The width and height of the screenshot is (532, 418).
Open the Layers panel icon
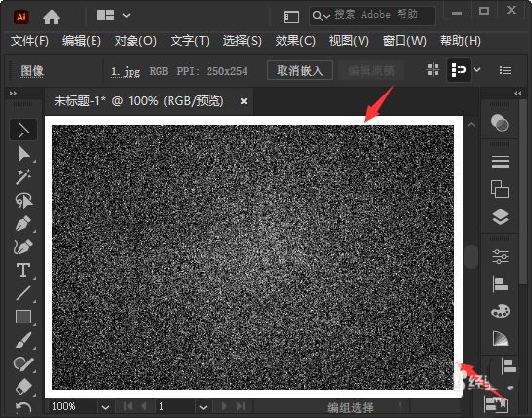(500, 217)
